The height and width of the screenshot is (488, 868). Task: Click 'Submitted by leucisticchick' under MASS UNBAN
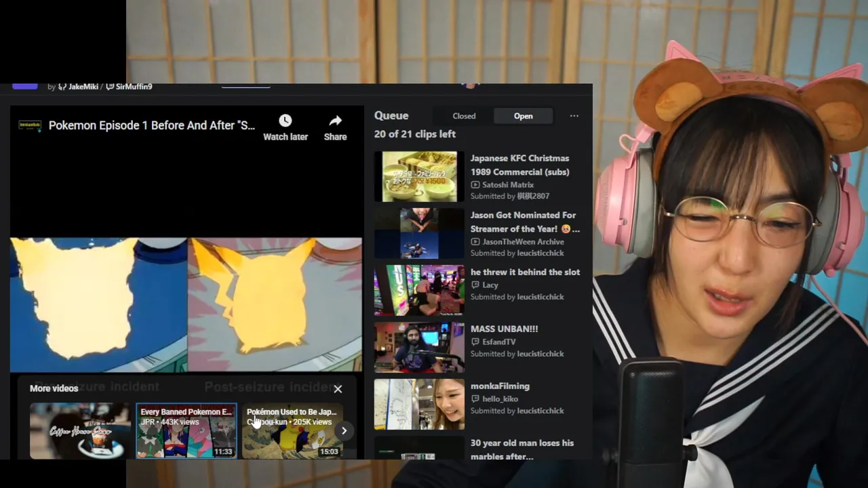click(x=517, y=354)
